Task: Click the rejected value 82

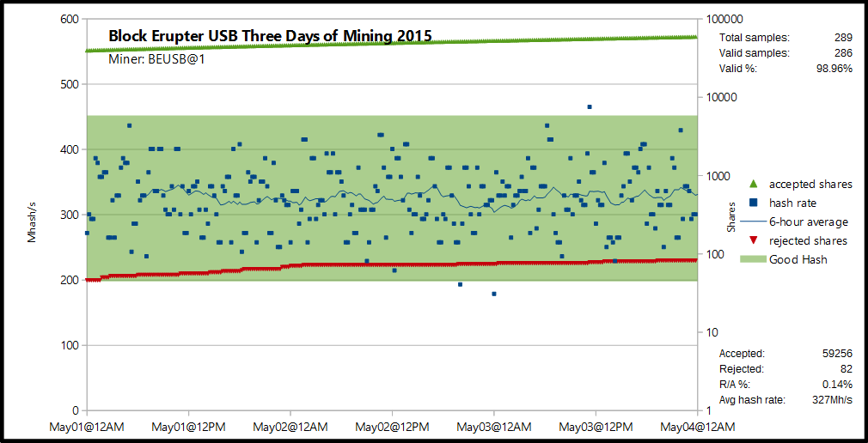Action: 846,369
